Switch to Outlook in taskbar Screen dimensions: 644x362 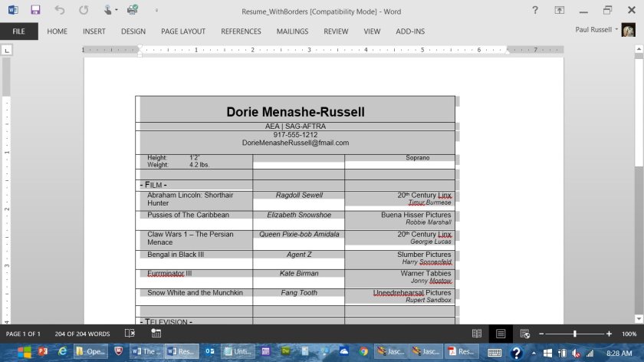[x=209, y=352]
